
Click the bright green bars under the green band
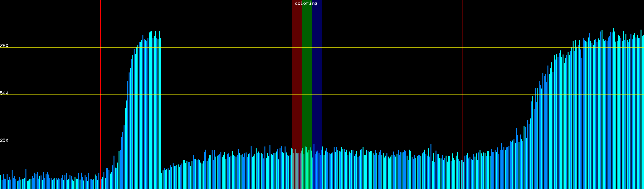pyautogui.click(x=307, y=170)
